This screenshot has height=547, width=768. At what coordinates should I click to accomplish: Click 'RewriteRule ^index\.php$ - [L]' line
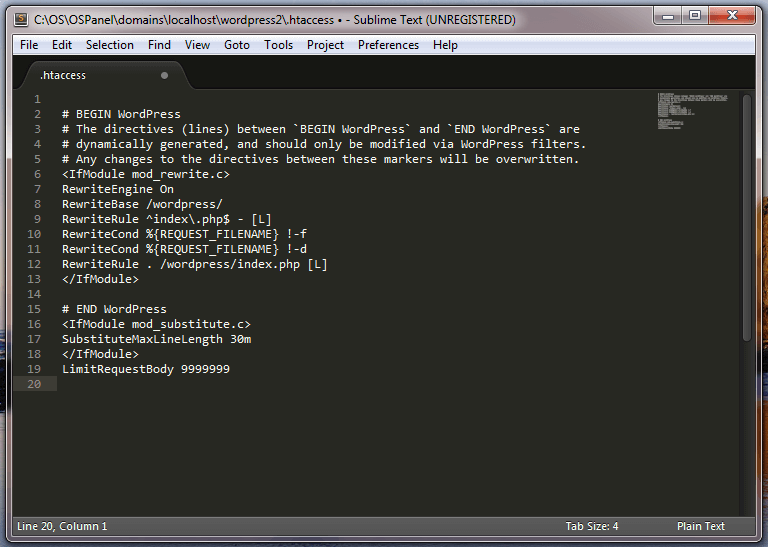(x=167, y=219)
